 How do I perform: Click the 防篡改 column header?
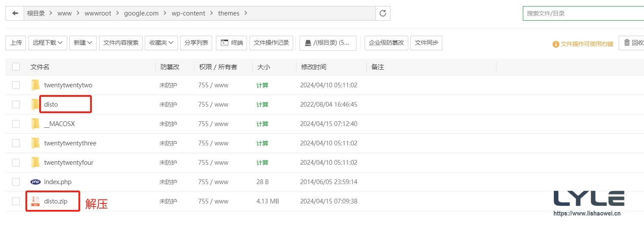(x=170, y=67)
